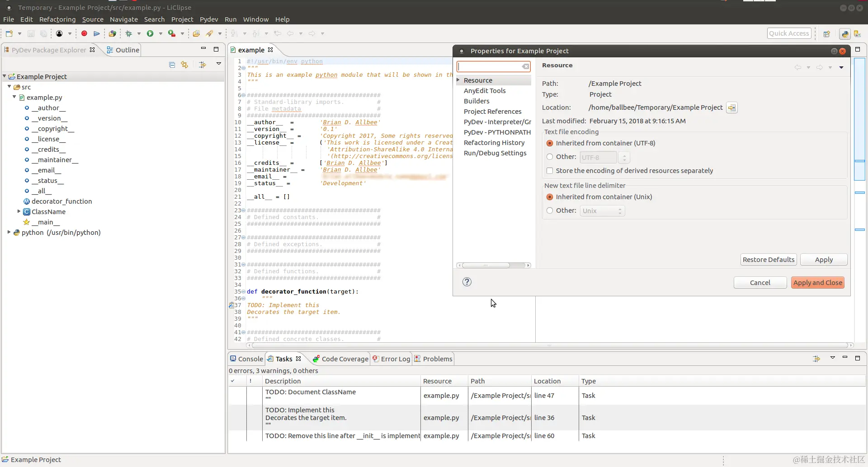Collapse all in PyDev Package Explorer
Viewport: 868px width, 467px height.
point(172,65)
